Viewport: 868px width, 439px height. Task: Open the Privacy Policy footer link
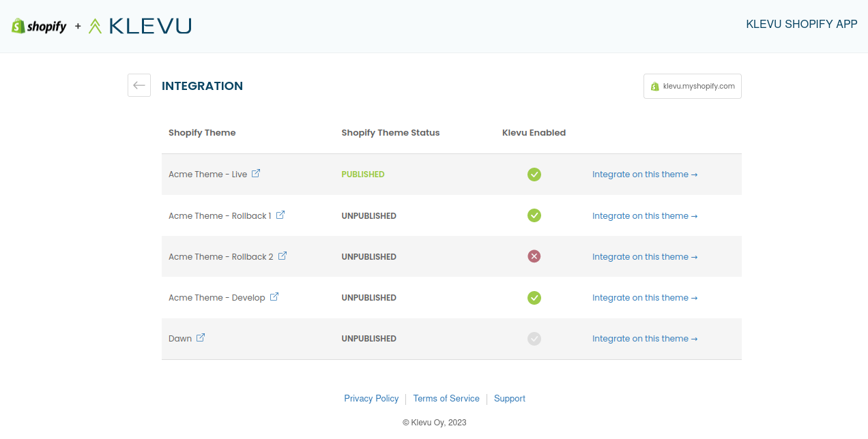click(x=371, y=399)
